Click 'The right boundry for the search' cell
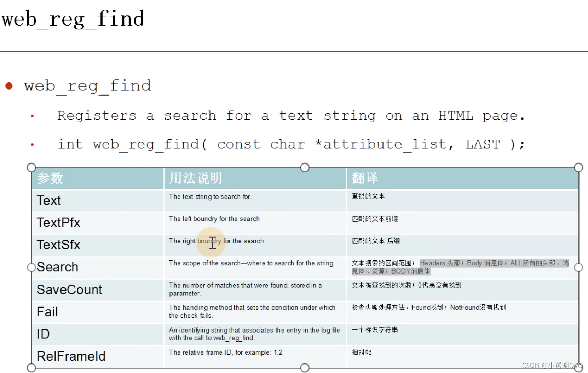Image resolution: width=588 pixels, height=373 pixels. click(255, 245)
